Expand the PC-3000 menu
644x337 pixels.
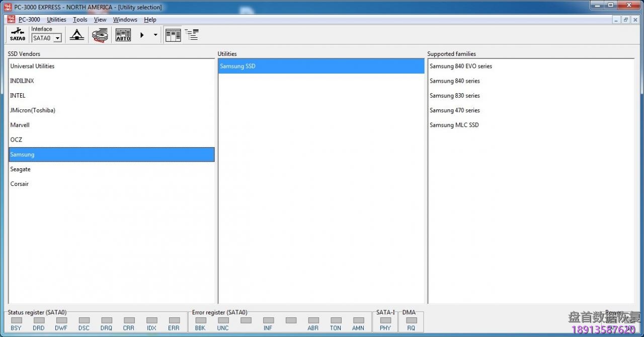point(29,20)
